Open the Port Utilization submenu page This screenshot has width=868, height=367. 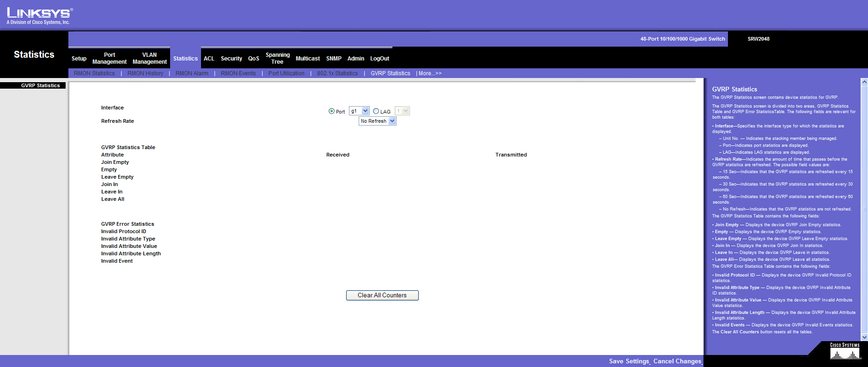[286, 73]
